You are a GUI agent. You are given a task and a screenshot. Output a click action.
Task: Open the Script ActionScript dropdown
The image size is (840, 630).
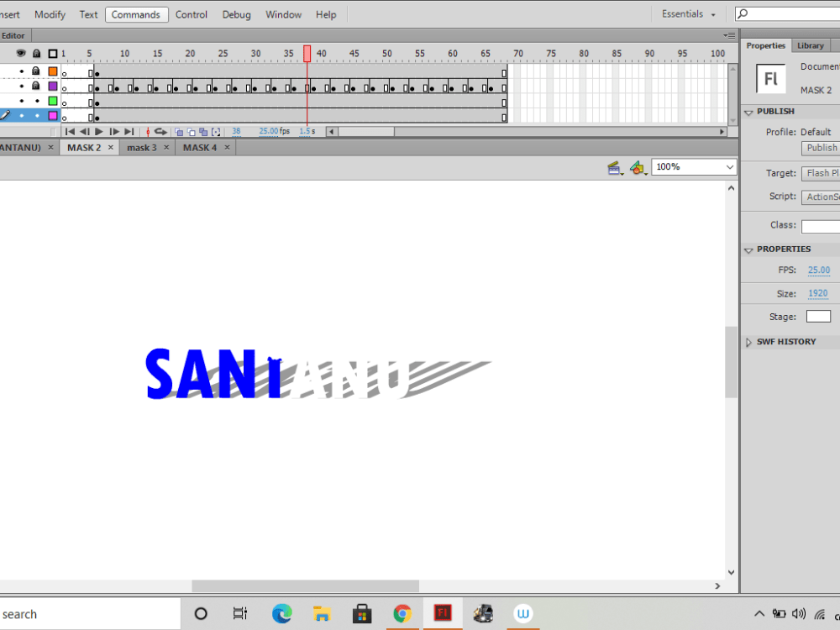pos(821,197)
